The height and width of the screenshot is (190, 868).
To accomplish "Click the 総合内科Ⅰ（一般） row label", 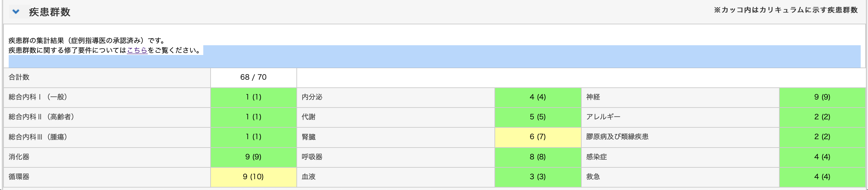I will [38, 97].
